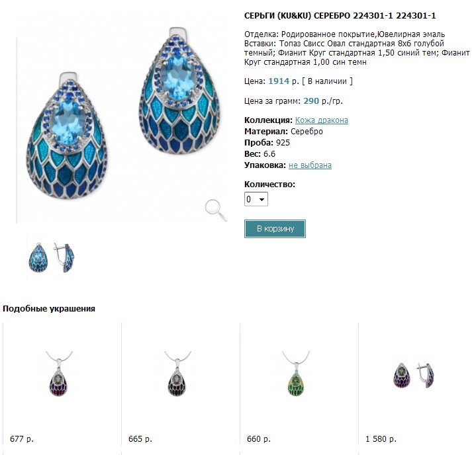Choose packaging via не выбрана link
This screenshot has width=476, height=455.
pyautogui.click(x=310, y=165)
